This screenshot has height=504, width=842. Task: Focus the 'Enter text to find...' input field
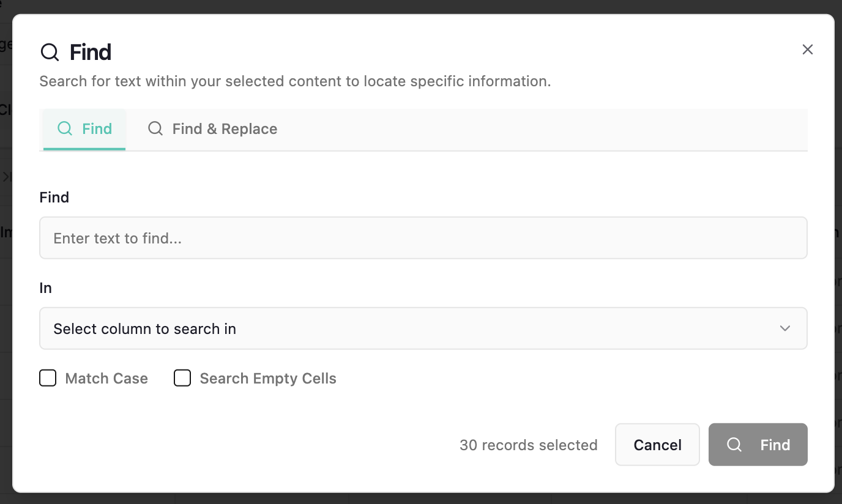pos(423,238)
